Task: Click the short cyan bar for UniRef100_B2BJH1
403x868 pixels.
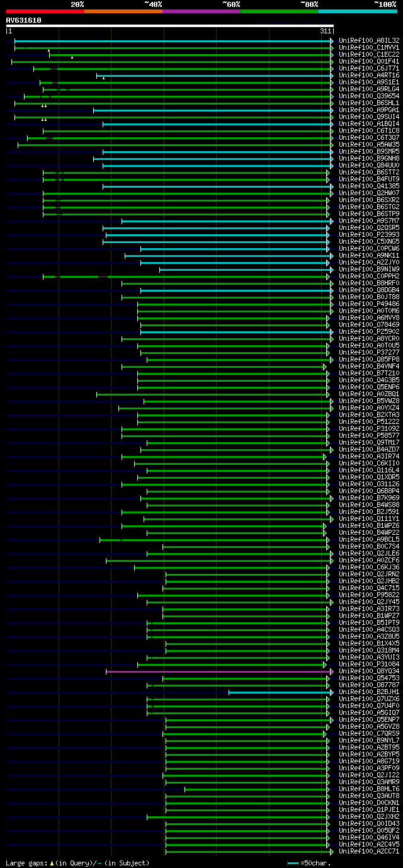Action: (x=280, y=692)
